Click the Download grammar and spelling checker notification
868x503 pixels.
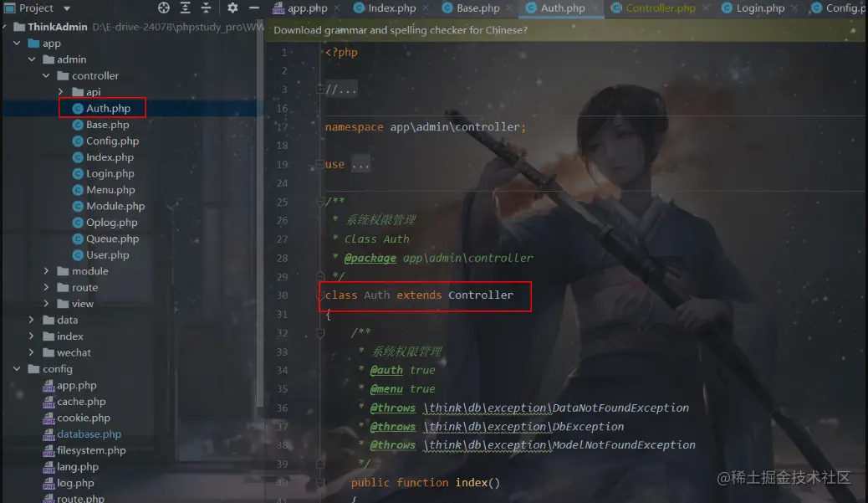point(401,30)
